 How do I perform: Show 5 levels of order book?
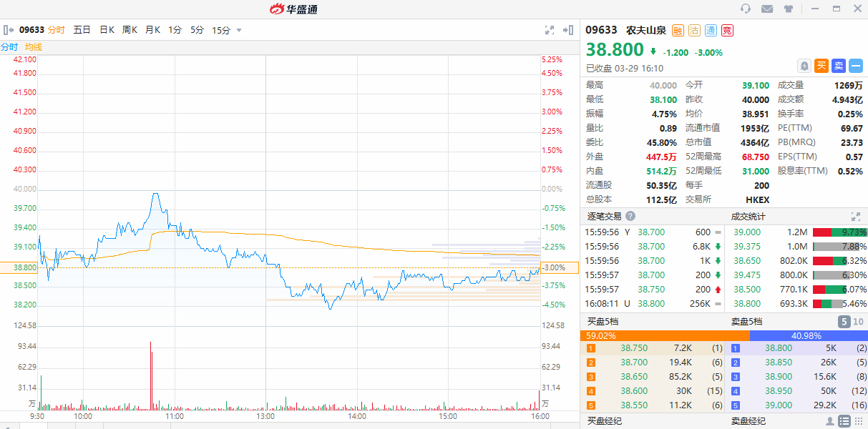pos(844,322)
